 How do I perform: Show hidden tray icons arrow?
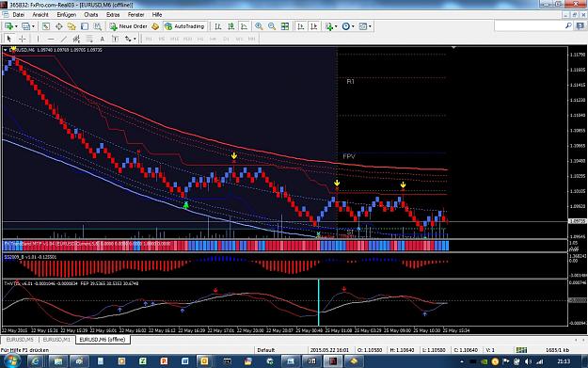[x=462, y=361]
